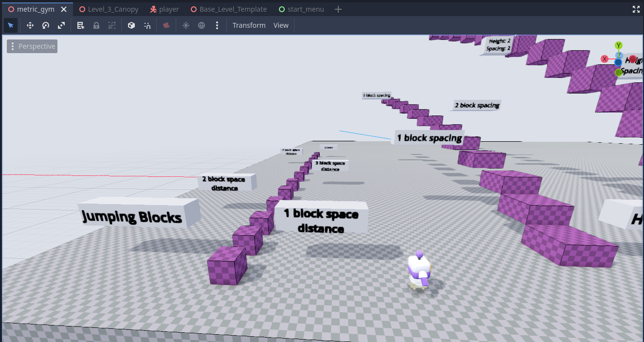Screen dimensions: 644x342
Task: Enable distraction free mode at top right
Action: (x=636, y=9)
